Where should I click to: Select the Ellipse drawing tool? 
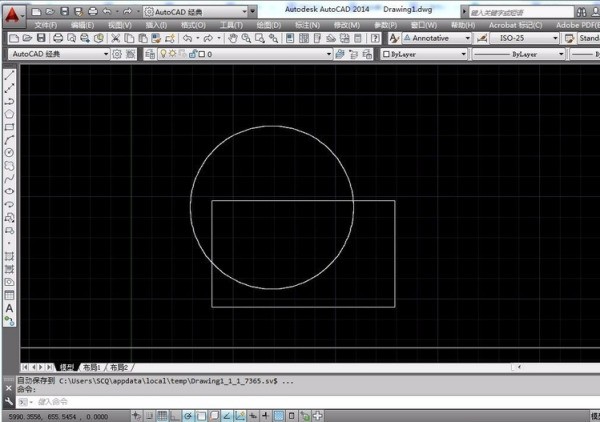[x=10, y=191]
